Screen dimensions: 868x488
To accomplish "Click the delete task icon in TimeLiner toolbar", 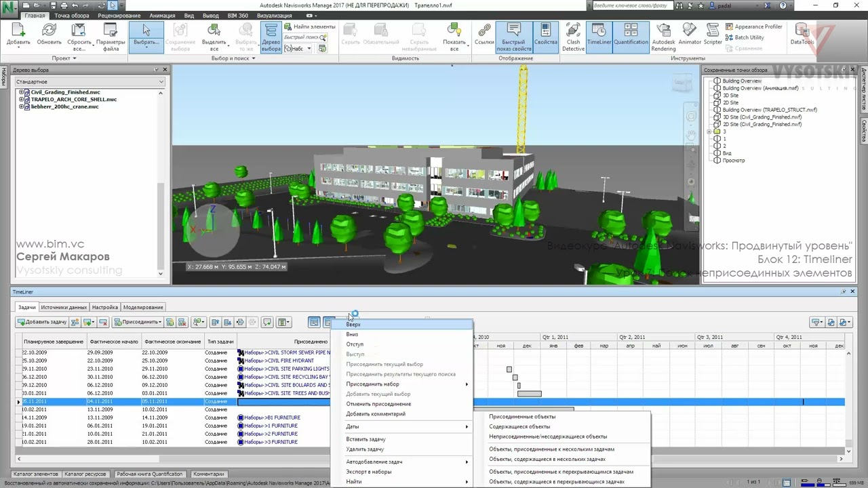I will click(103, 322).
